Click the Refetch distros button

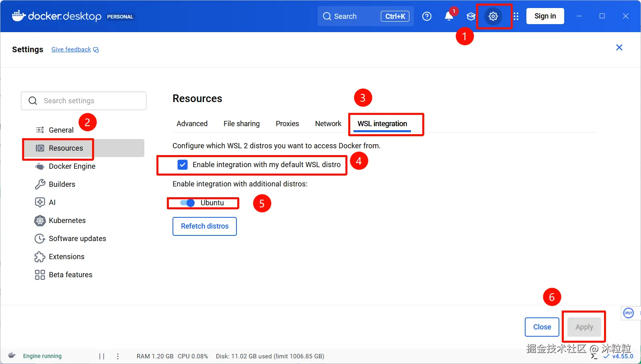pyautogui.click(x=205, y=226)
